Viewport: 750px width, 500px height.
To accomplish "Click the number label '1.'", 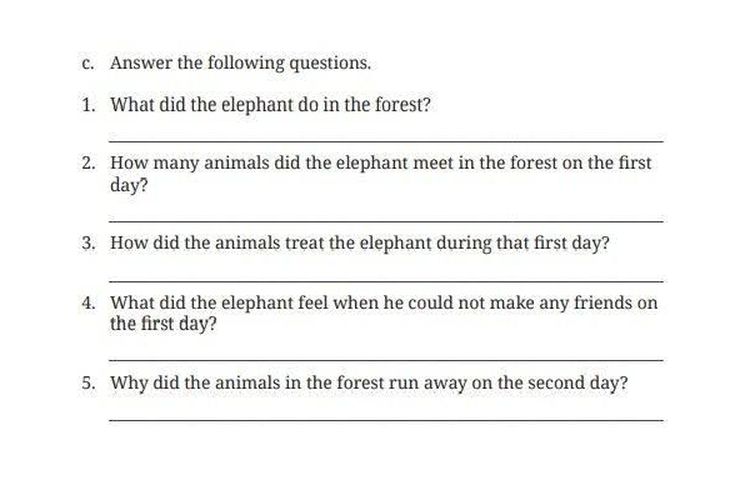I will click(x=88, y=104).
